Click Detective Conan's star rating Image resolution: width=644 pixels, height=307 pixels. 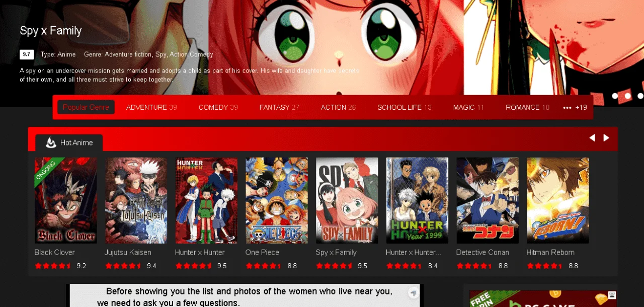475,266
